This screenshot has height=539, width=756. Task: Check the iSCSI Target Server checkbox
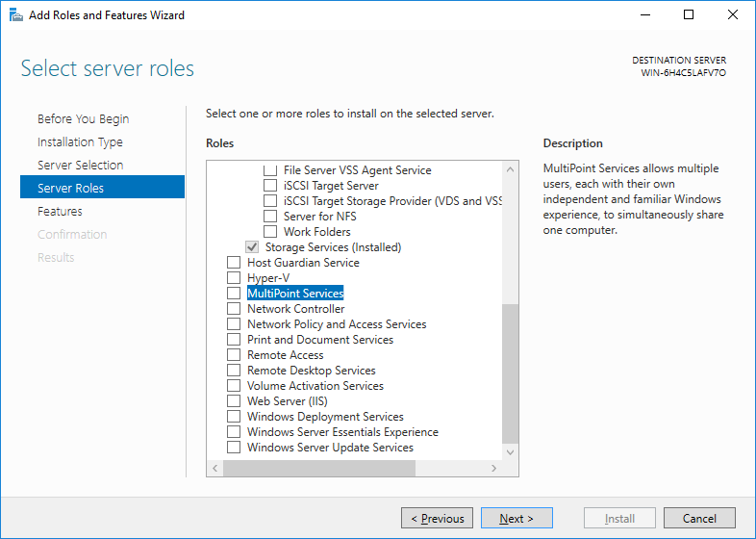[x=270, y=186]
